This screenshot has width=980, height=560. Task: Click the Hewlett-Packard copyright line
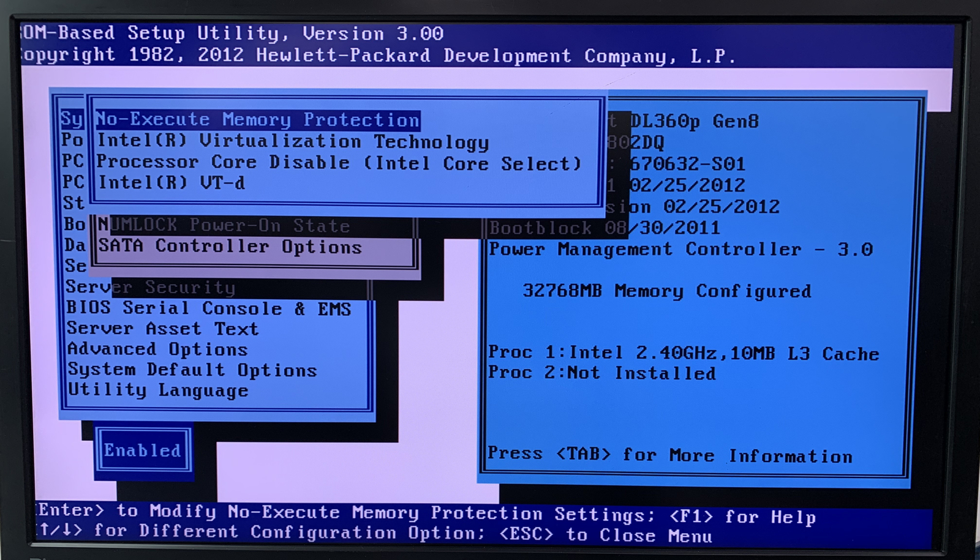[x=377, y=55]
